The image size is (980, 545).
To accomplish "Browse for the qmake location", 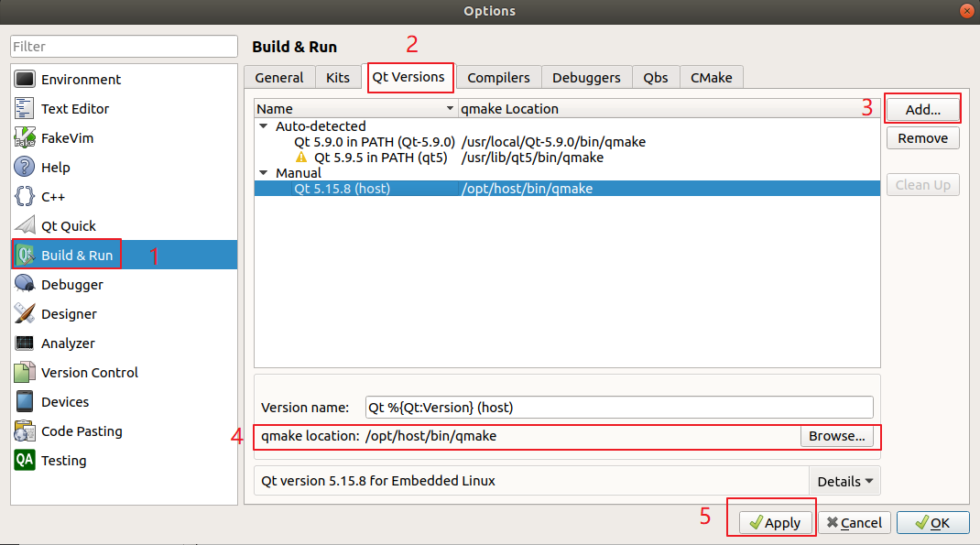I will pos(837,436).
